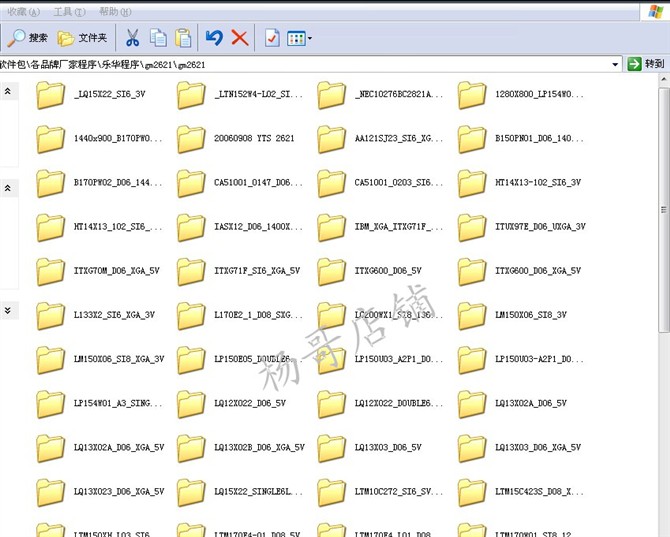The height and width of the screenshot is (537, 670).
Task: Click the Cut scissors icon
Action: click(132, 38)
